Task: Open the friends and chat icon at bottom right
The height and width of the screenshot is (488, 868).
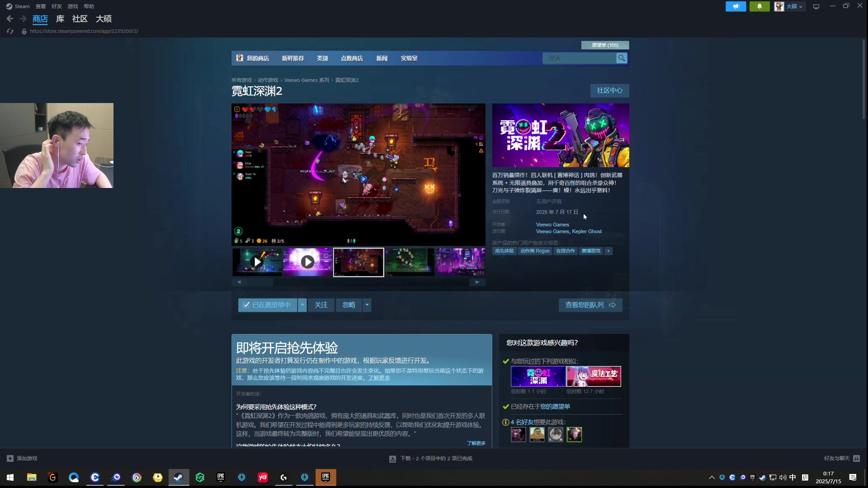Action: click(856, 458)
